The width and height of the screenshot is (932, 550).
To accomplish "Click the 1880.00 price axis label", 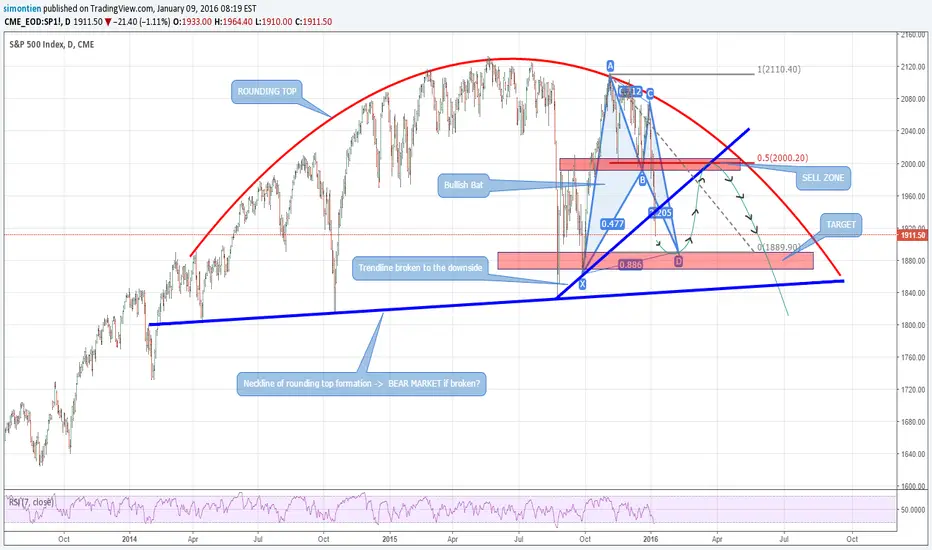I will pyautogui.click(x=913, y=260).
